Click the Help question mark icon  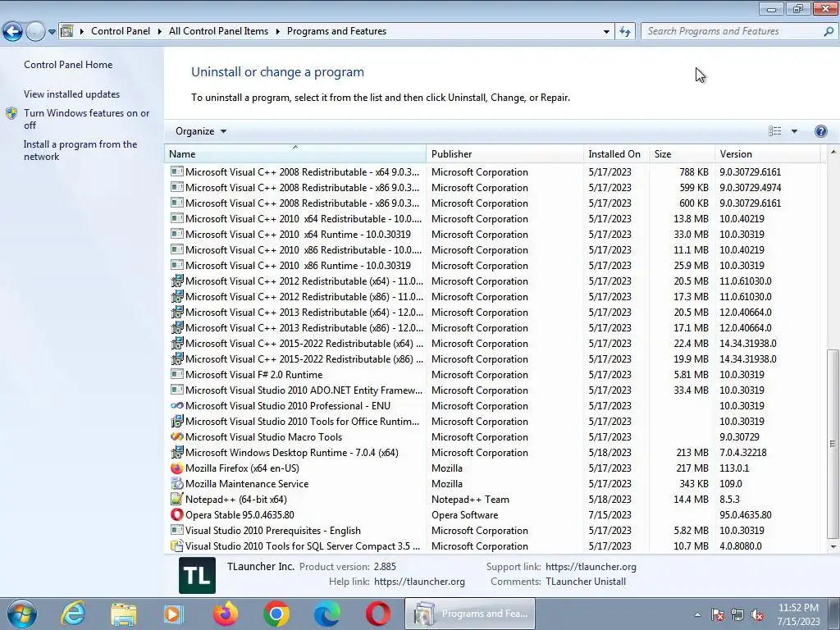(x=820, y=131)
